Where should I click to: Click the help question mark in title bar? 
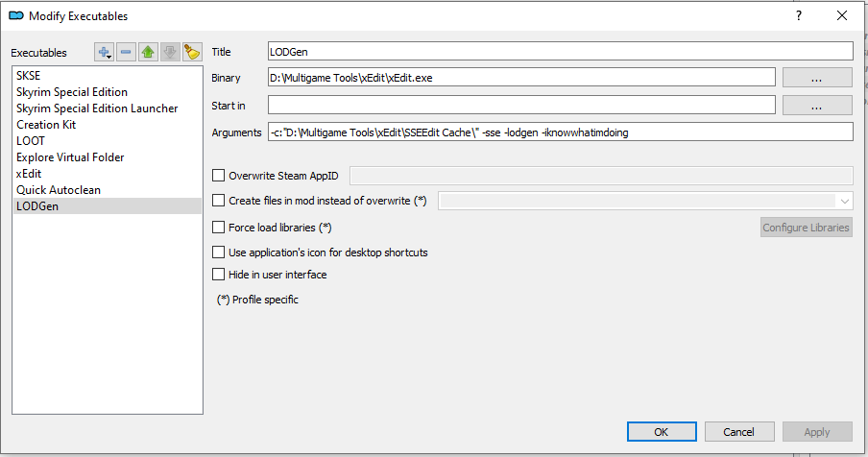pyautogui.click(x=798, y=15)
